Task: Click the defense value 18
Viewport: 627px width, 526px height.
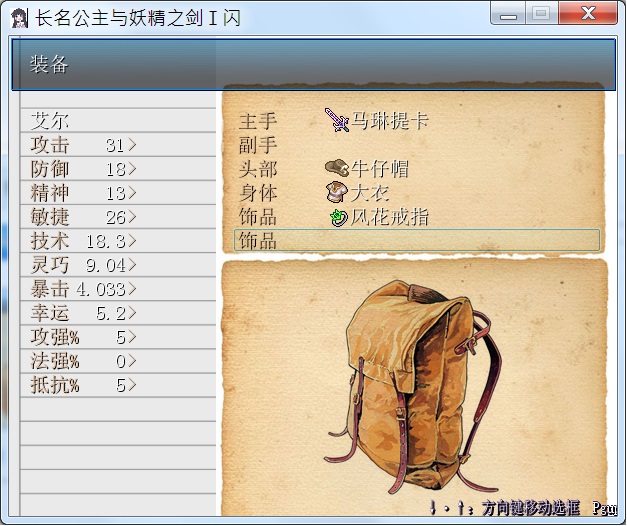Action: coord(116,170)
